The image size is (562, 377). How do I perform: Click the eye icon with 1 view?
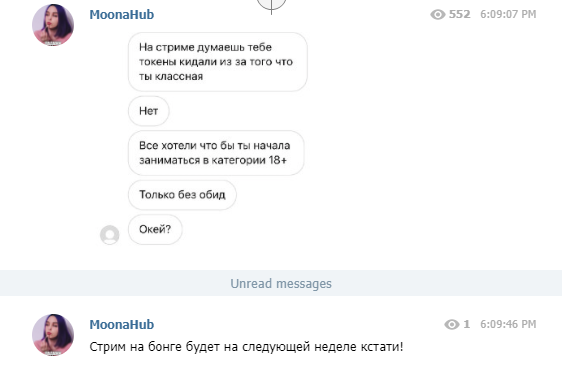452,324
